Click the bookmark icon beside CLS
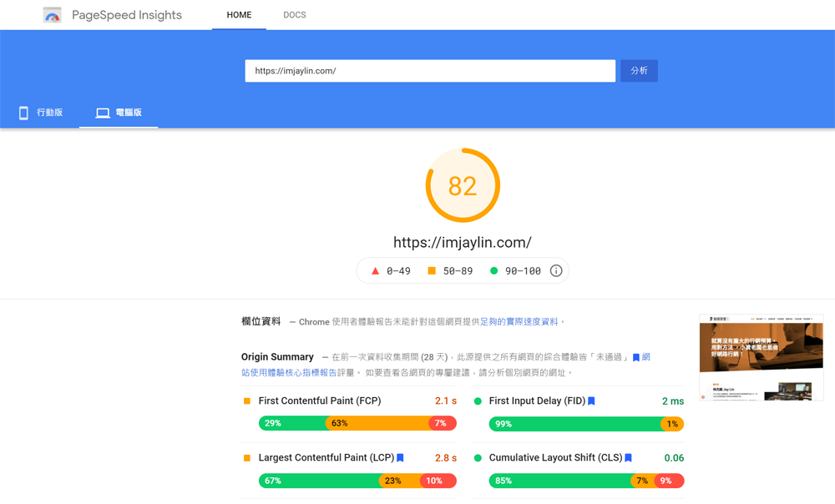835x504 pixels. 629,458
